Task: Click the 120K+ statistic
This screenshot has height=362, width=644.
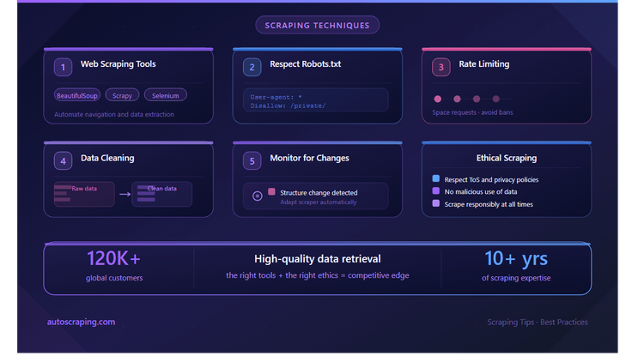Action: click(113, 258)
